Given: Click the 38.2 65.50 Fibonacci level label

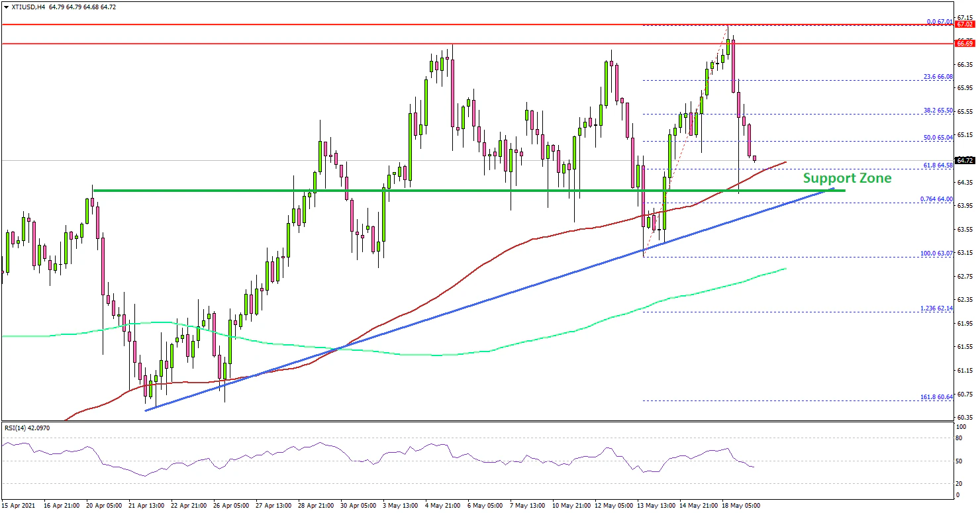Looking at the screenshot, I should point(938,111).
